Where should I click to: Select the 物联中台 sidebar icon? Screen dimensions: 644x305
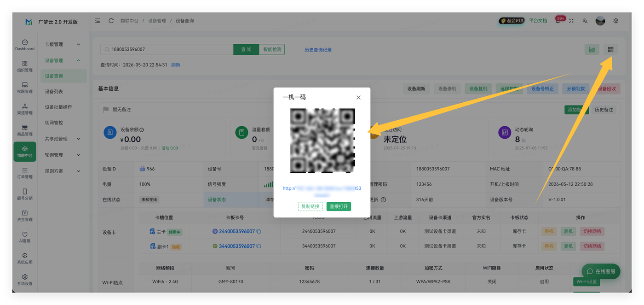point(25,152)
